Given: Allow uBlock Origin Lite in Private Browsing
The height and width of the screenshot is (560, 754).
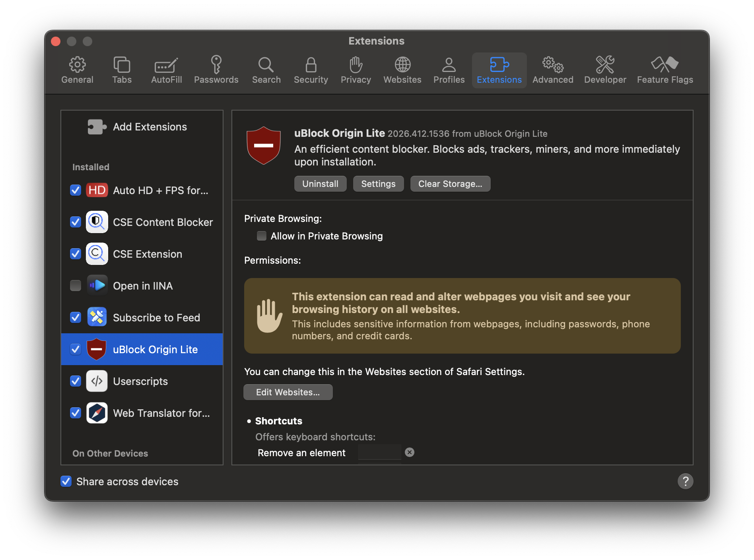Looking at the screenshot, I should pos(261,236).
